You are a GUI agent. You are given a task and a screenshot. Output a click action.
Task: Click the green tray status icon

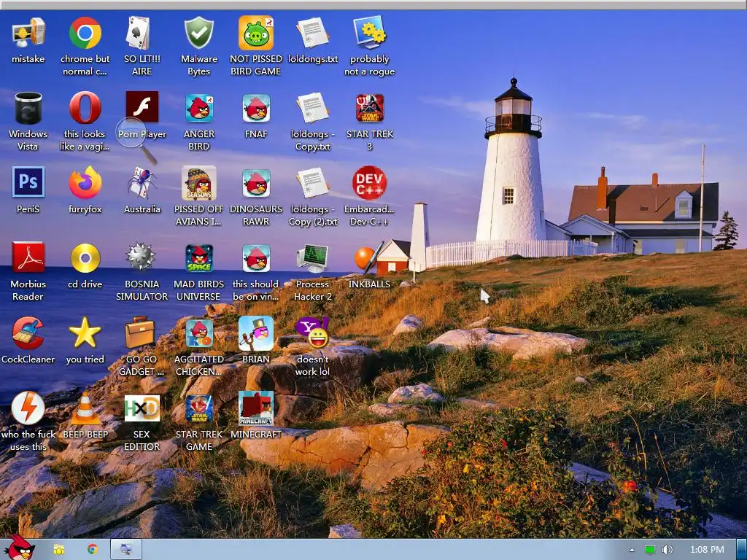click(650, 550)
